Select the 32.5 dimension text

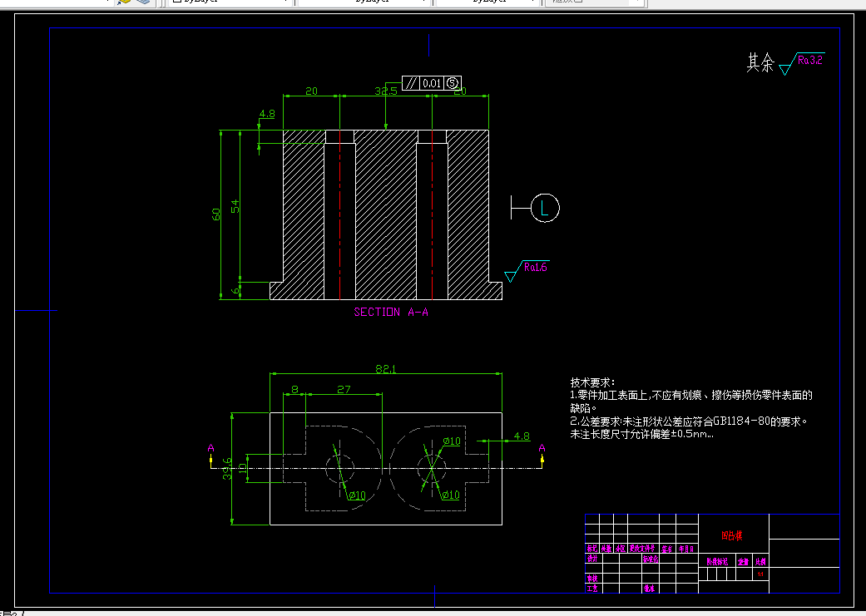click(x=385, y=91)
